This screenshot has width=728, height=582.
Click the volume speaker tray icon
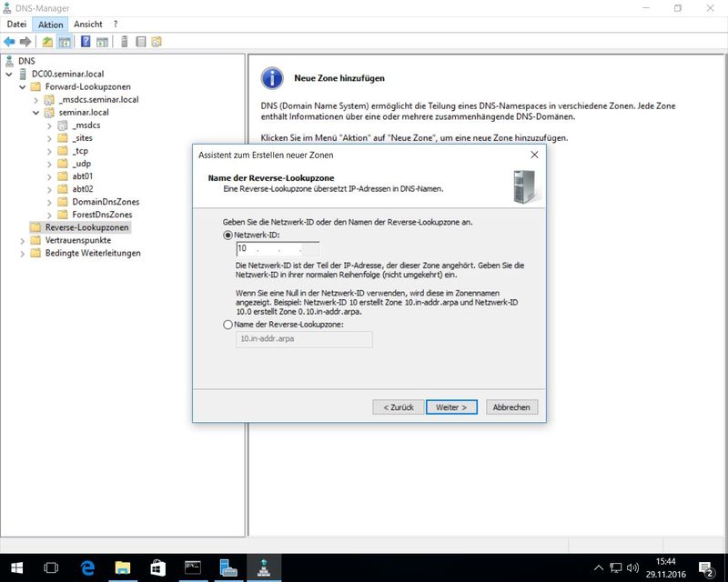[x=632, y=567]
